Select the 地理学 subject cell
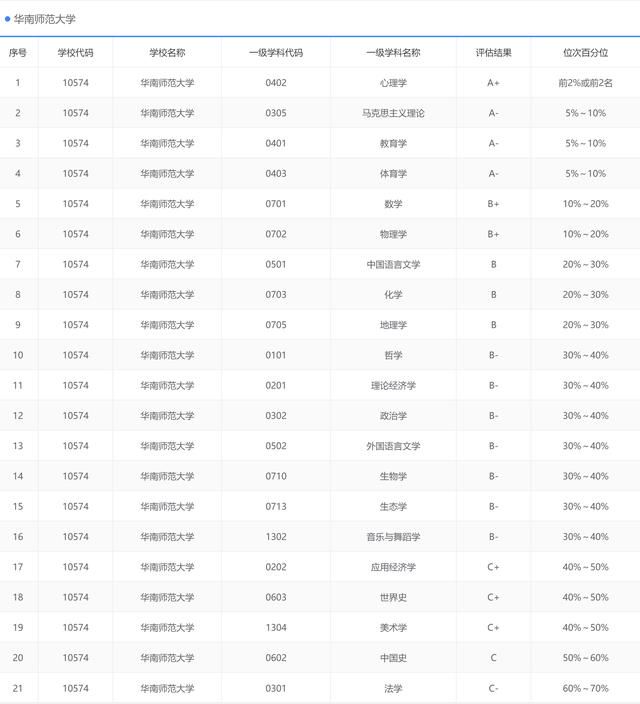The height and width of the screenshot is (704, 640). point(393,325)
